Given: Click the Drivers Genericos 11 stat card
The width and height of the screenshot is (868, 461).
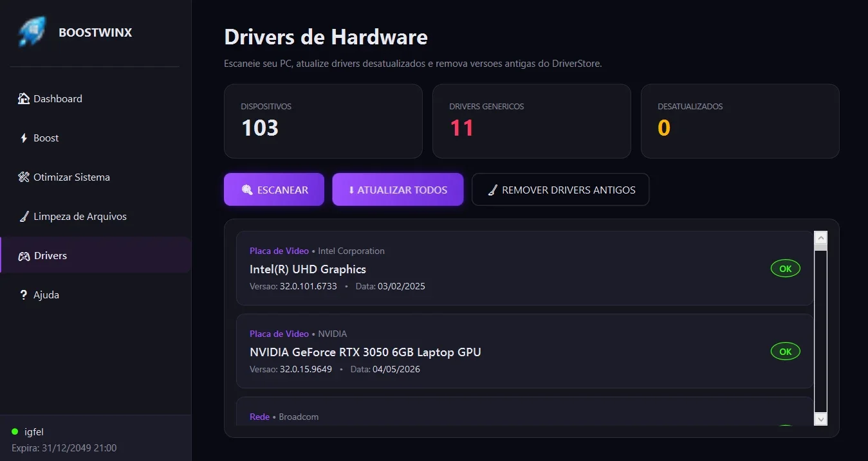Looking at the screenshot, I should click(x=531, y=121).
